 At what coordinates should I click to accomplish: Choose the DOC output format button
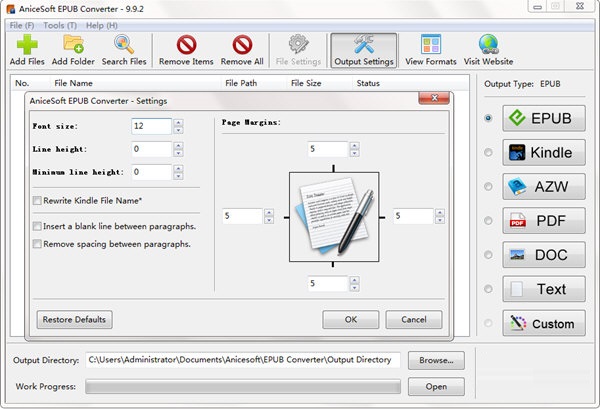click(544, 254)
